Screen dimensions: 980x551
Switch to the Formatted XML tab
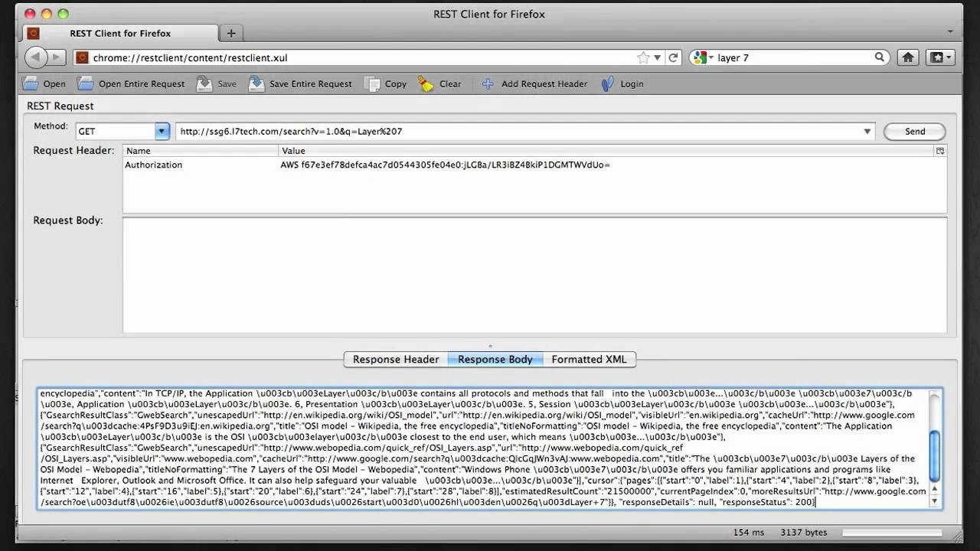(x=589, y=359)
